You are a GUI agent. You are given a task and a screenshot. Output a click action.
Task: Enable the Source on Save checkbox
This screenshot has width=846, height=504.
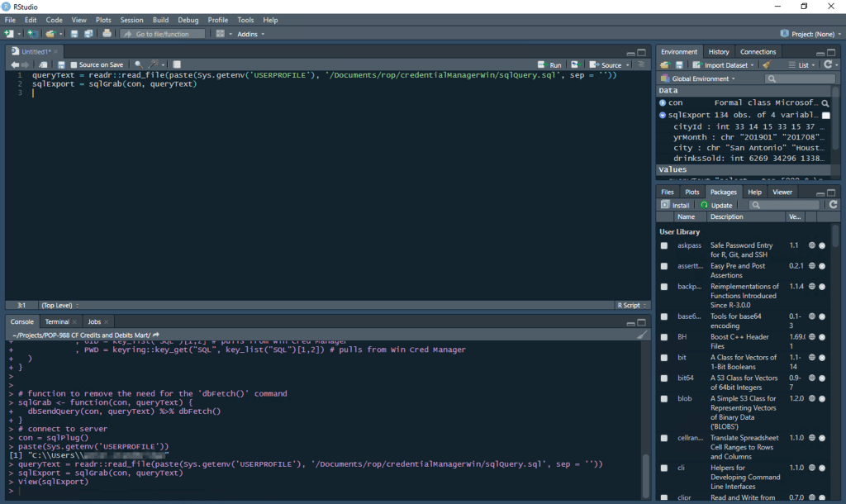click(74, 64)
